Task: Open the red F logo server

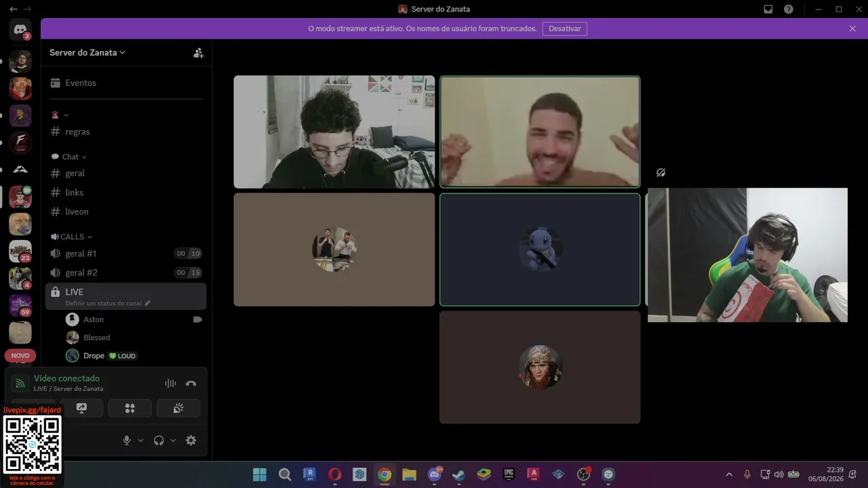Action: (20, 143)
